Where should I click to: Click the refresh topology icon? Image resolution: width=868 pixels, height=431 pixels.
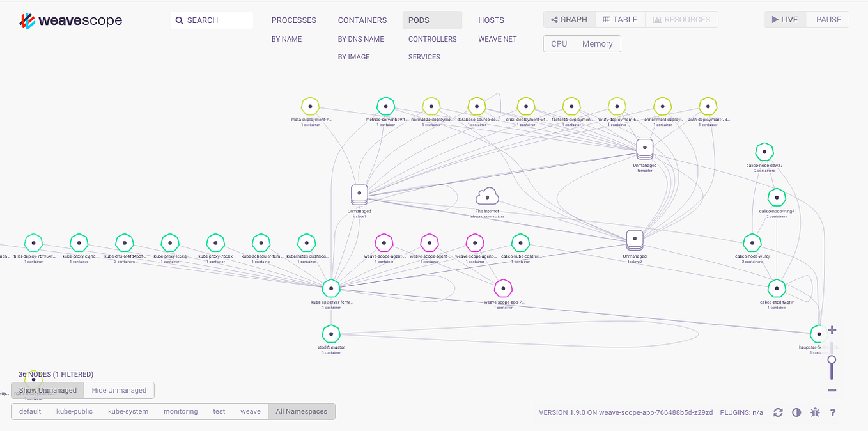(x=778, y=412)
